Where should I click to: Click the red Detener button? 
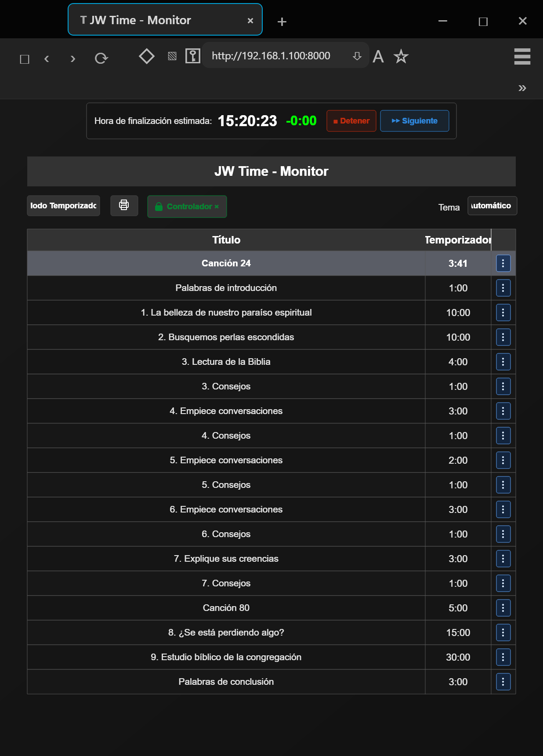351,121
